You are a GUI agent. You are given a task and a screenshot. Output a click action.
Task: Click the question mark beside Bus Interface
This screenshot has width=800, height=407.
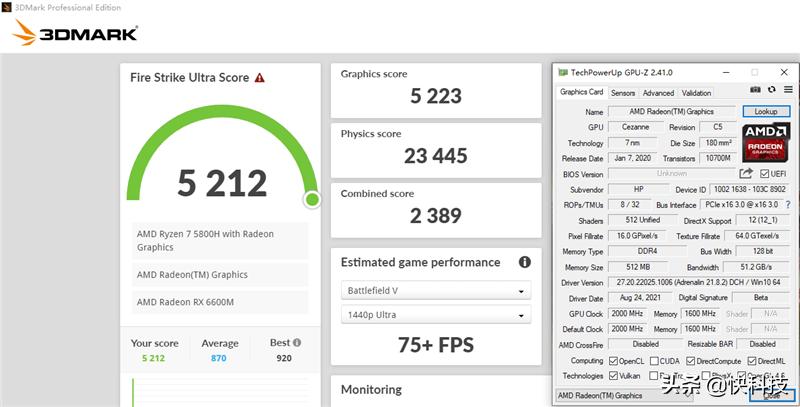click(788, 205)
